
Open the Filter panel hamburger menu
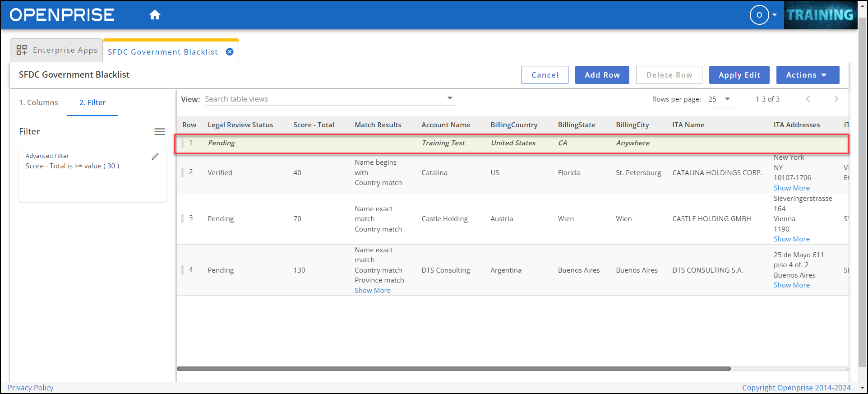(159, 132)
